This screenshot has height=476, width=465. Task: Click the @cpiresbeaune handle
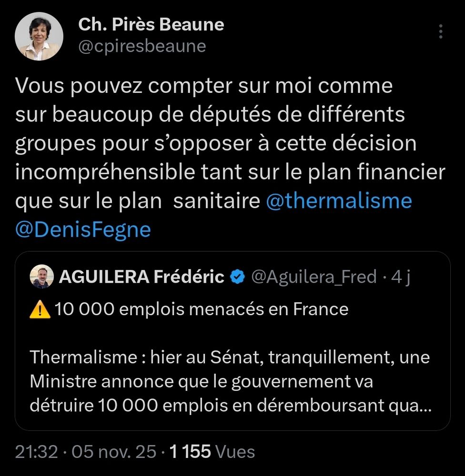[142, 46]
